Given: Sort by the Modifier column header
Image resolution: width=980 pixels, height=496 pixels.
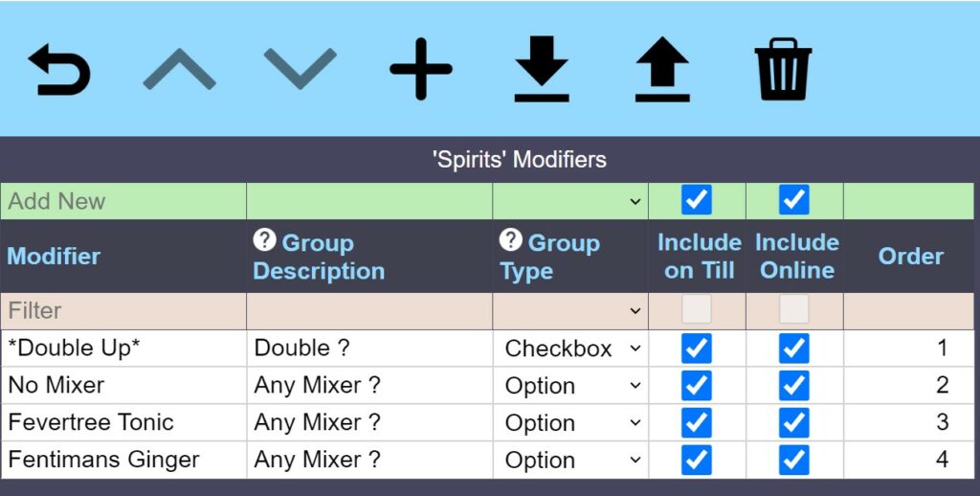Looking at the screenshot, I should [55, 256].
